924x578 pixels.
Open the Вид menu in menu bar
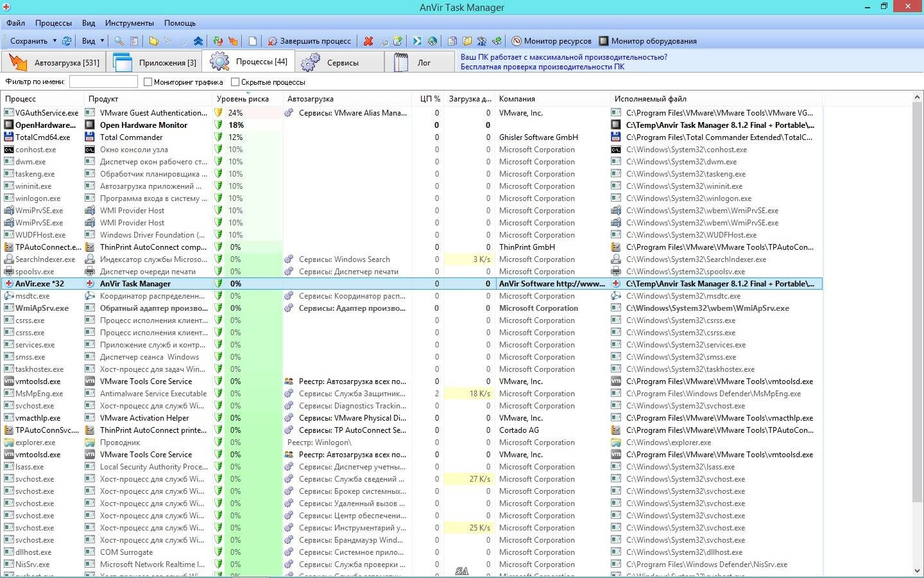tap(89, 22)
